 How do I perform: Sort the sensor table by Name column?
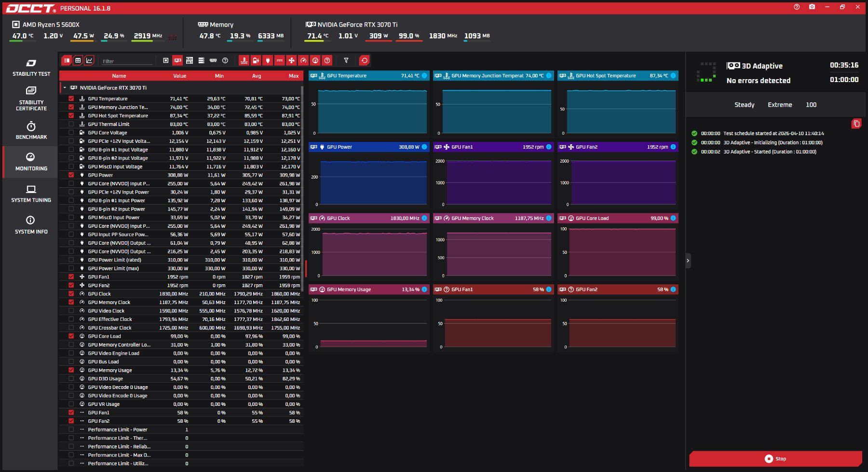[x=119, y=76]
